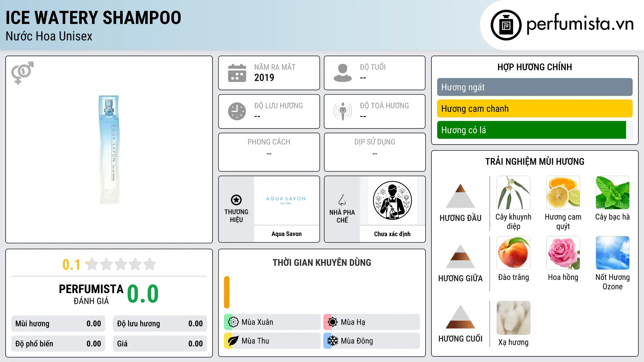Click the ICE WATERY SHAMPOO title

tap(93, 18)
